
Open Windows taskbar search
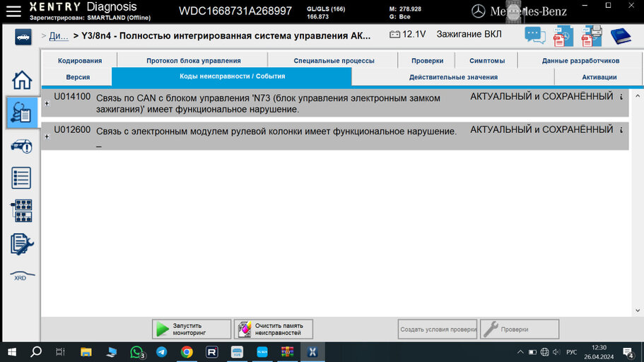coord(36,352)
